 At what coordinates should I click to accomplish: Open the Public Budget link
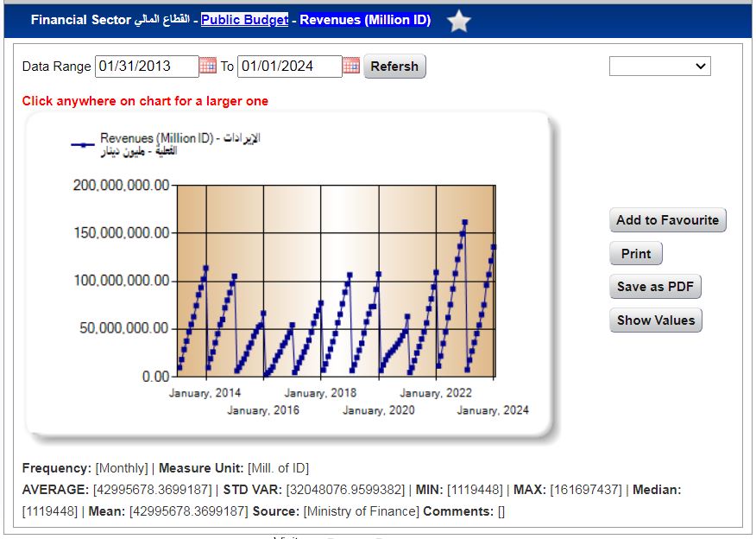pos(244,20)
